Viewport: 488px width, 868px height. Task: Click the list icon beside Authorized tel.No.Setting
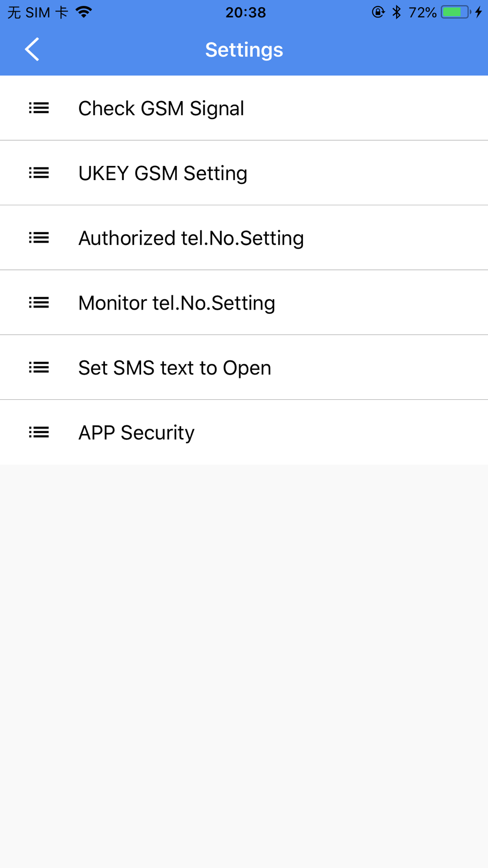point(39,238)
